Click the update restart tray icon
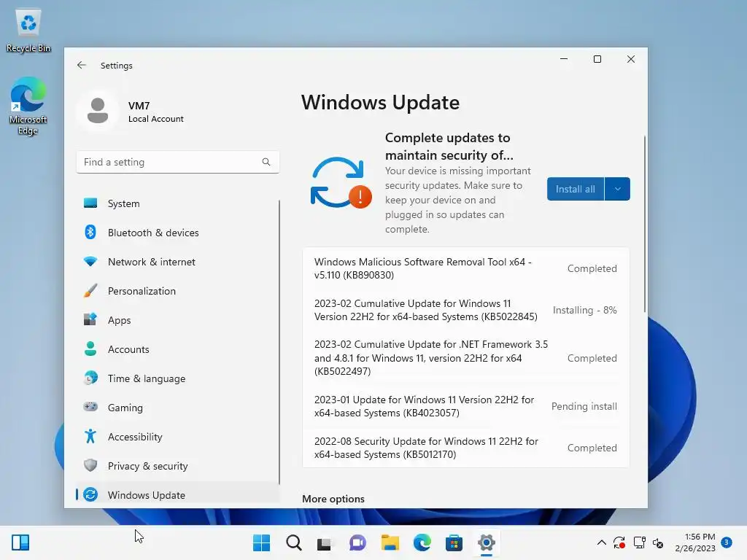Viewport: 747px width, 560px height. (619, 542)
